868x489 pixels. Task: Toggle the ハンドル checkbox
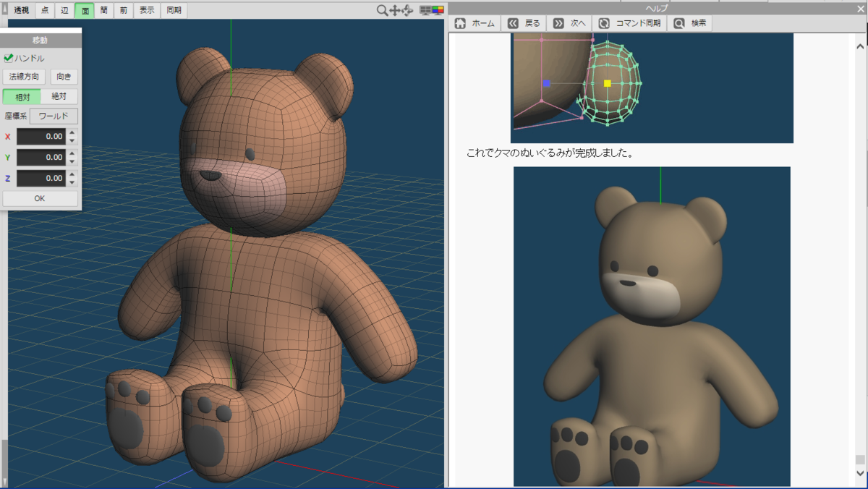(x=9, y=58)
